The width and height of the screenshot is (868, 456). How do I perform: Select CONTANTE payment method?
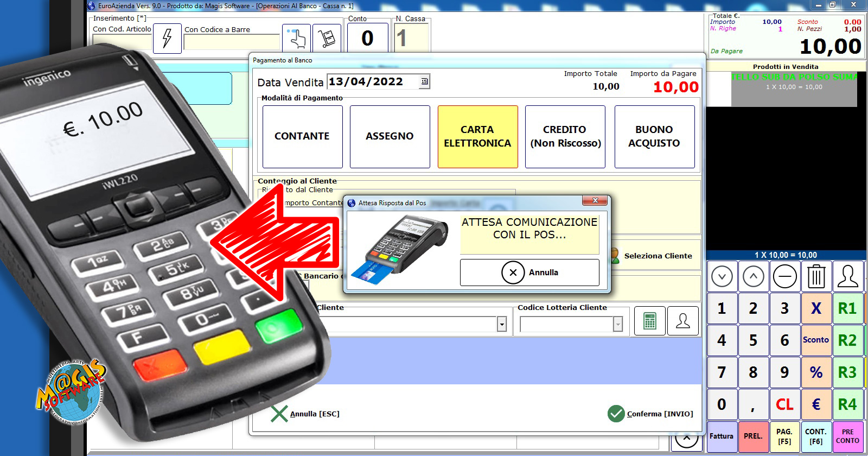pos(302,136)
